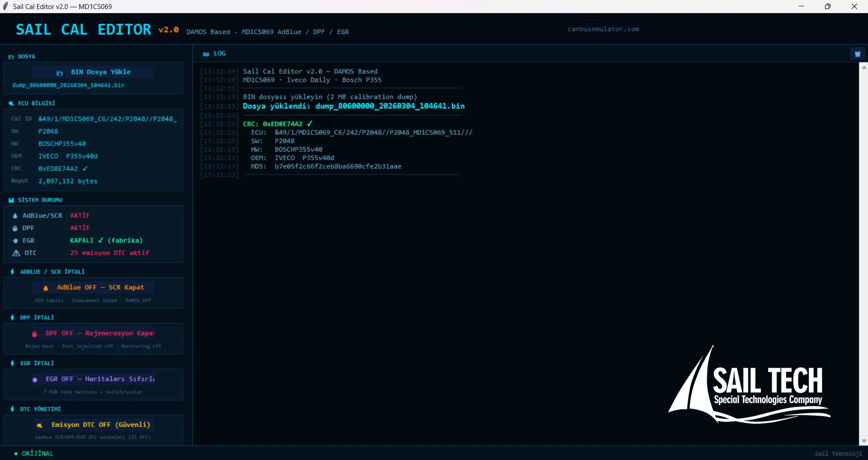The height and width of the screenshot is (460, 868).
Task: Click the BIN Dosya Yükle button
Action: click(93, 72)
